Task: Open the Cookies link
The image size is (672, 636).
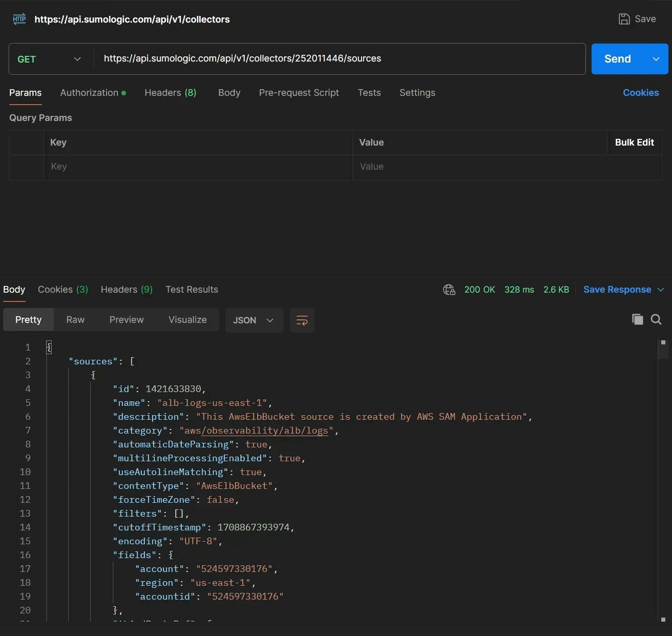Action: pyautogui.click(x=641, y=93)
